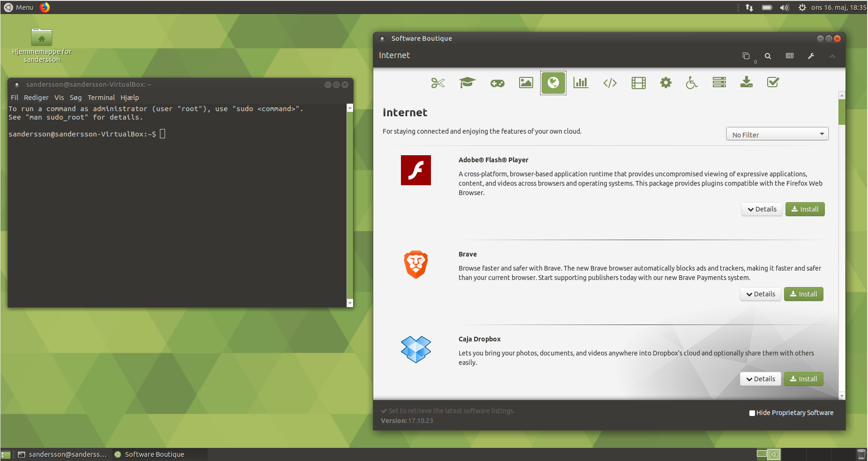This screenshot has height=461, width=868.
Task: Click the scroll down arrow in Boutique
Action: coord(842,396)
